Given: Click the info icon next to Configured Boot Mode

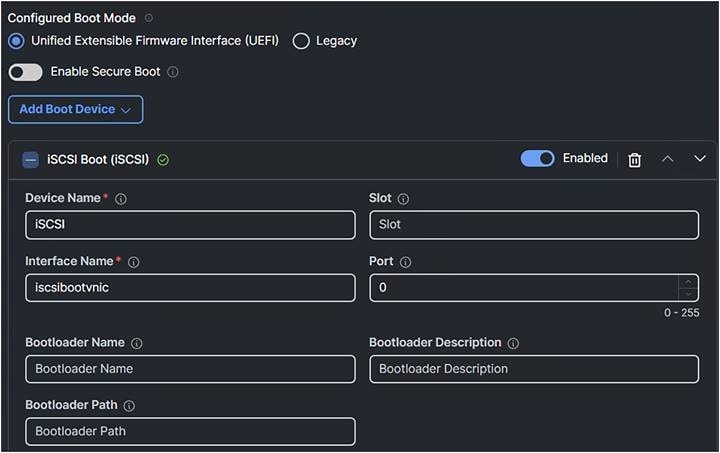Looking at the screenshot, I should click(x=149, y=18).
